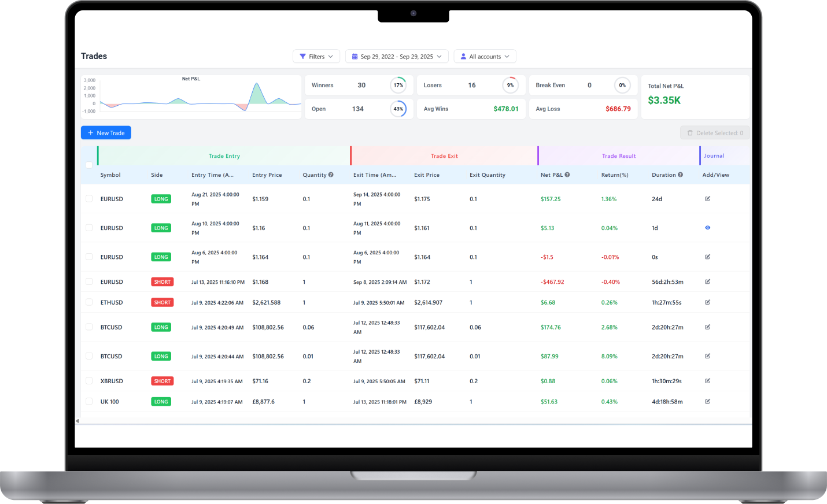
Task: Toggle the select-all trades checkbox
Action: point(89,165)
